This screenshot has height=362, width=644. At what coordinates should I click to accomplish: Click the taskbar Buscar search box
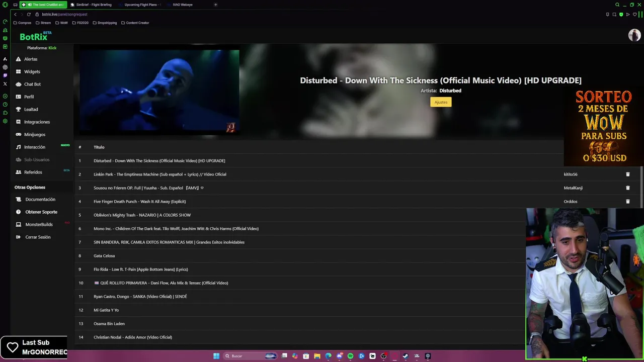(x=250, y=356)
